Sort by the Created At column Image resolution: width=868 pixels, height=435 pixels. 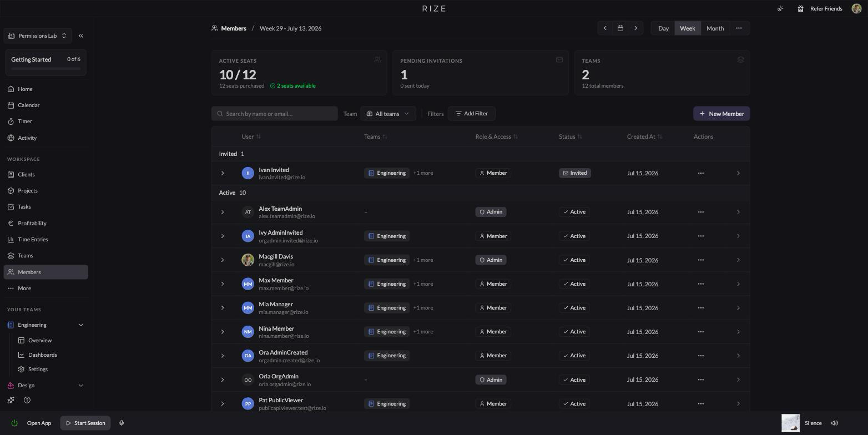click(x=645, y=136)
